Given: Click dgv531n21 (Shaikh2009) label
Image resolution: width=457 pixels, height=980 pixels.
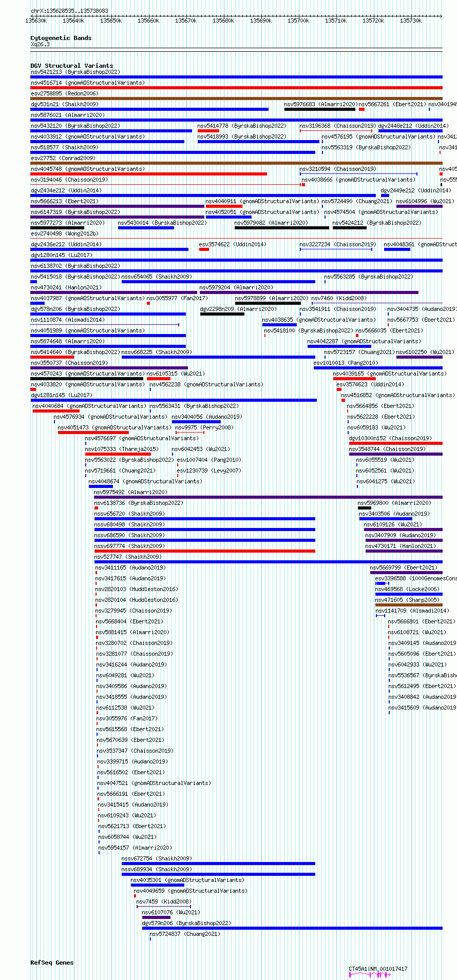Looking at the screenshot, I should pyautogui.click(x=64, y=104).
